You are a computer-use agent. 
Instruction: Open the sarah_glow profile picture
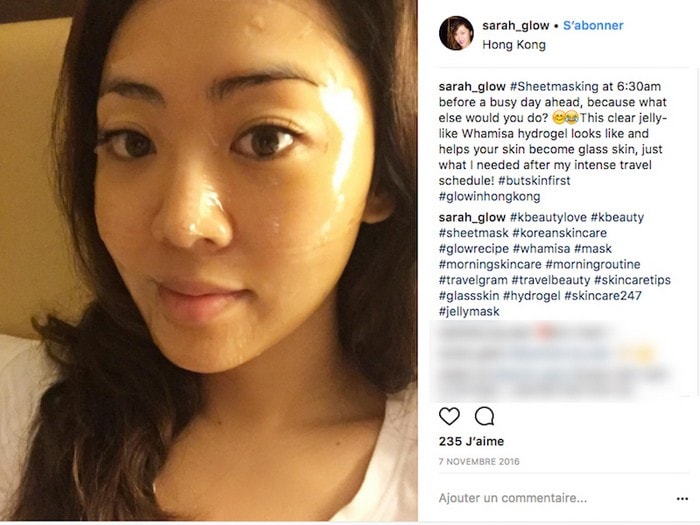(x=456, y=33)
